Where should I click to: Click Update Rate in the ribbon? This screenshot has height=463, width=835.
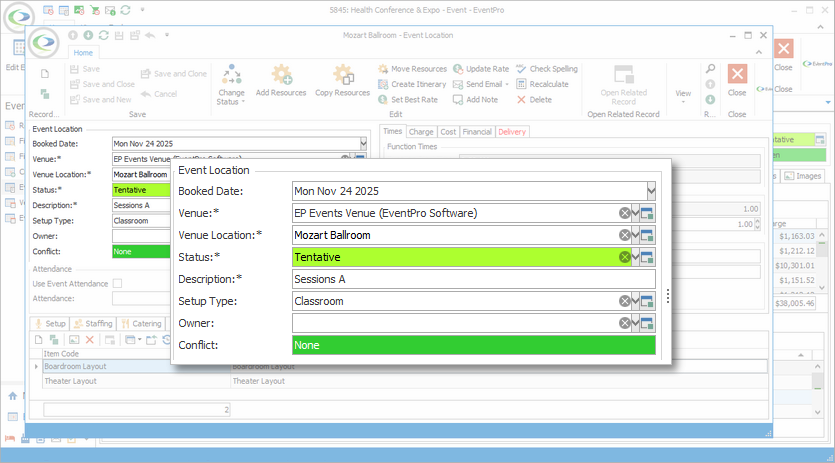[481, 69]
